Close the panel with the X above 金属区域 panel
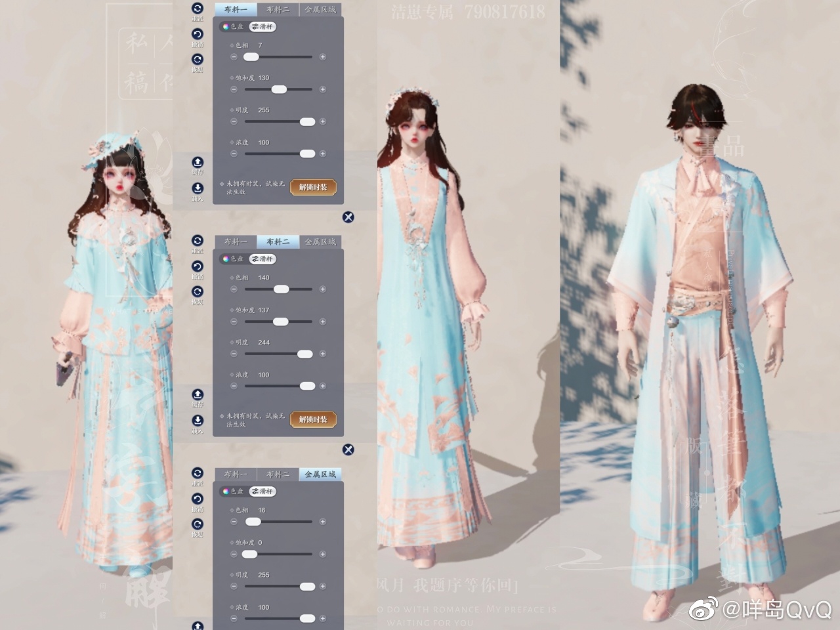The height and width of the screenshot is (630, 840). pyautogui.click(x=348, y=449)
